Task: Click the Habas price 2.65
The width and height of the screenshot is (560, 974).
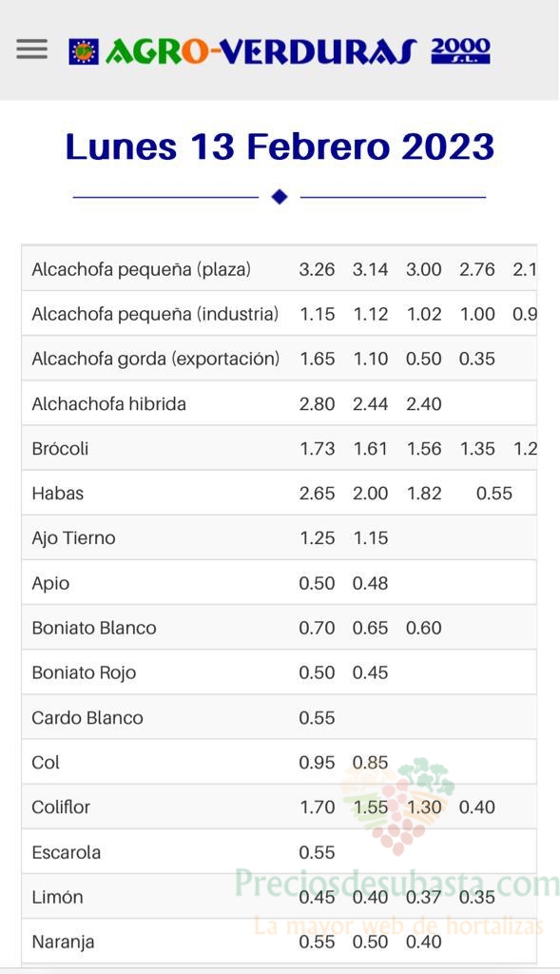Action: pyautogui.click(x=318, y=494)
